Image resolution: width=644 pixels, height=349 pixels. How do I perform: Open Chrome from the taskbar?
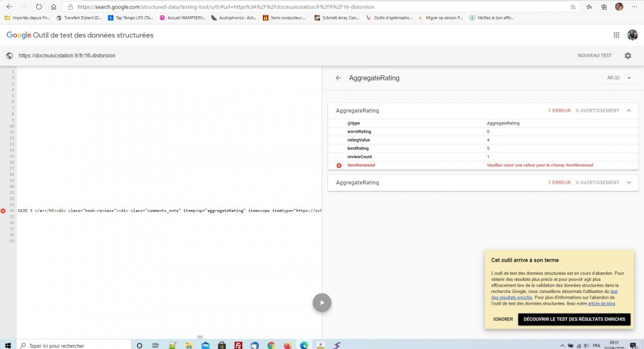[271, 345]
